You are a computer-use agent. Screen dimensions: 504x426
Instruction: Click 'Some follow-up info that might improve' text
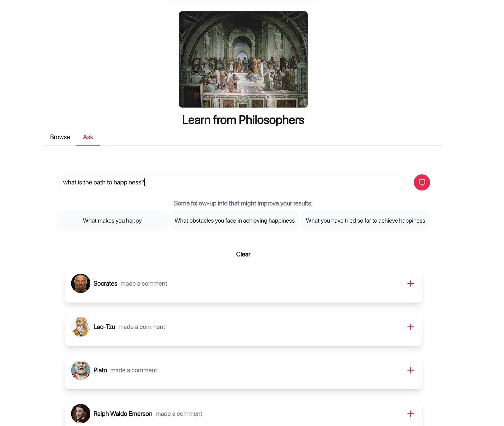point(243,203)
